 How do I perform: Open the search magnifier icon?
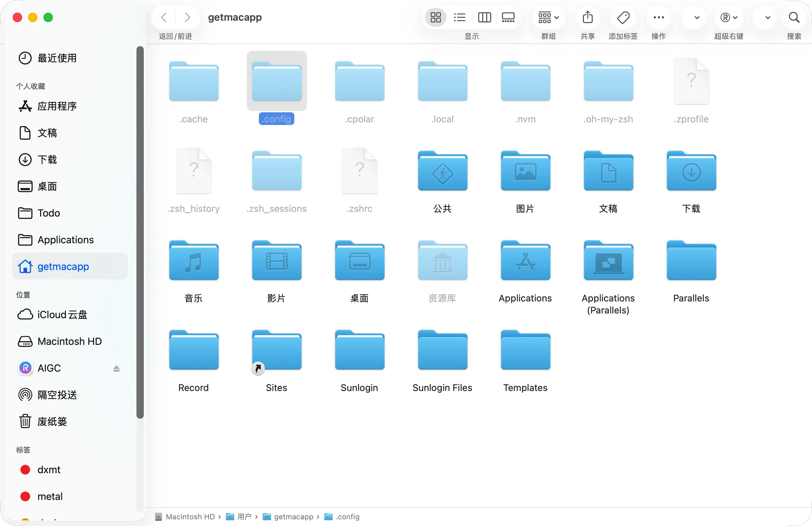794,17
